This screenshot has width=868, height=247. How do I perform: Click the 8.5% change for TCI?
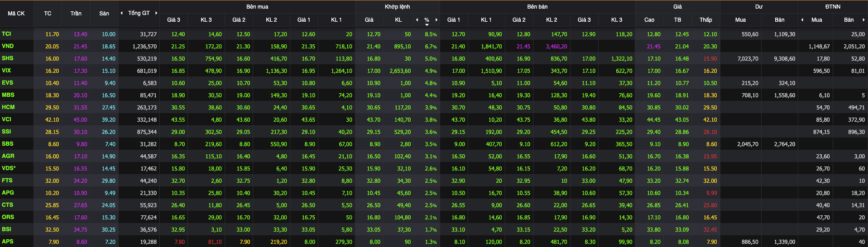tap(431, 34)
